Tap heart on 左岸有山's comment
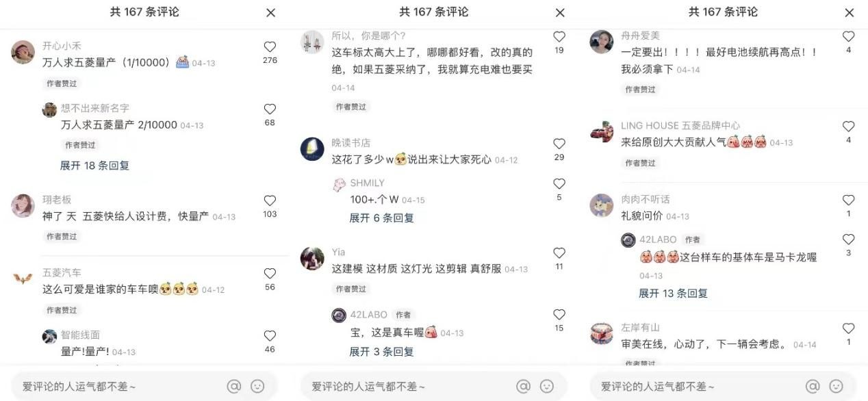The width and height of the screenshot is (868, 401). point(848,328)
